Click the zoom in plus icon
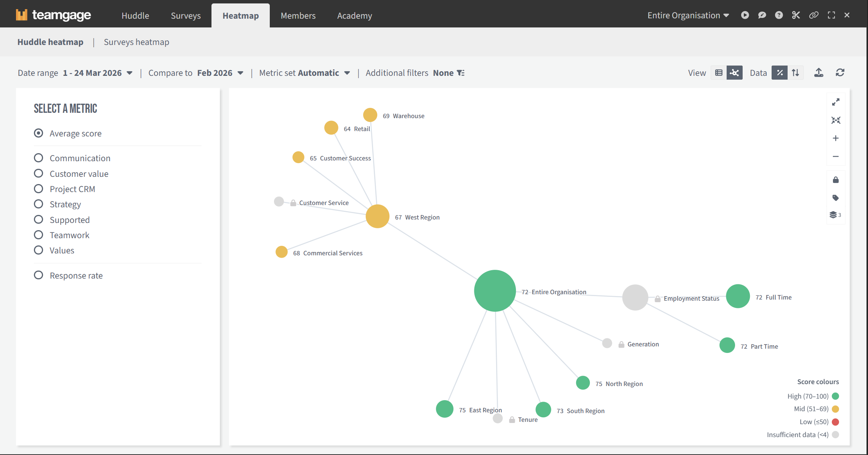 point(836,138)
